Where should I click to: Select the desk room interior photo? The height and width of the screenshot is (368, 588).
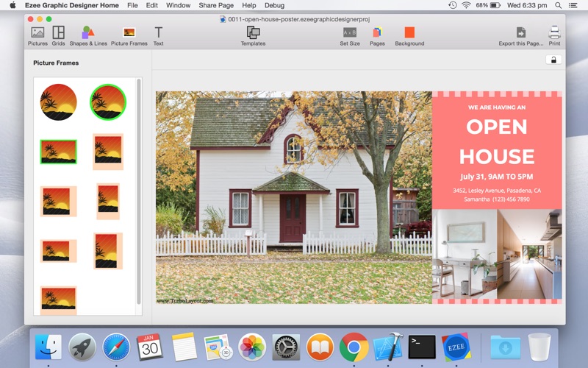click(465, 254)
